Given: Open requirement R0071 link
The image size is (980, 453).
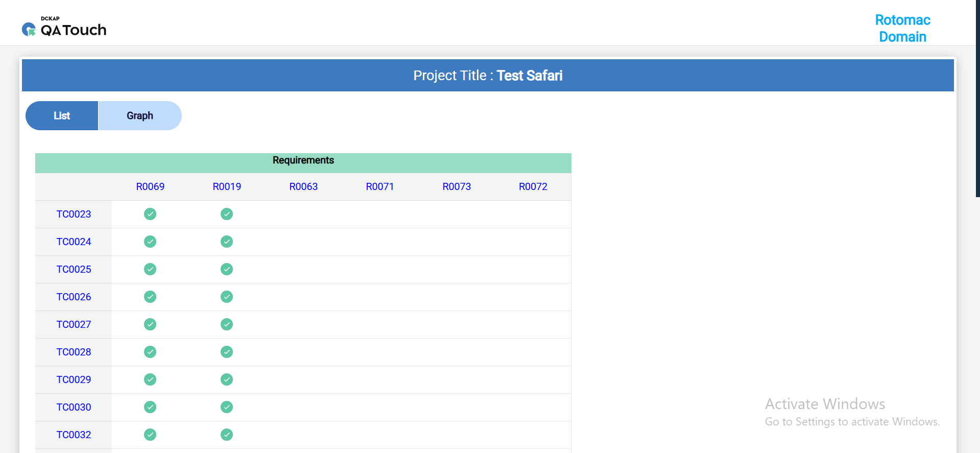Looking at the screenshot, I should (x=380, y=187).
